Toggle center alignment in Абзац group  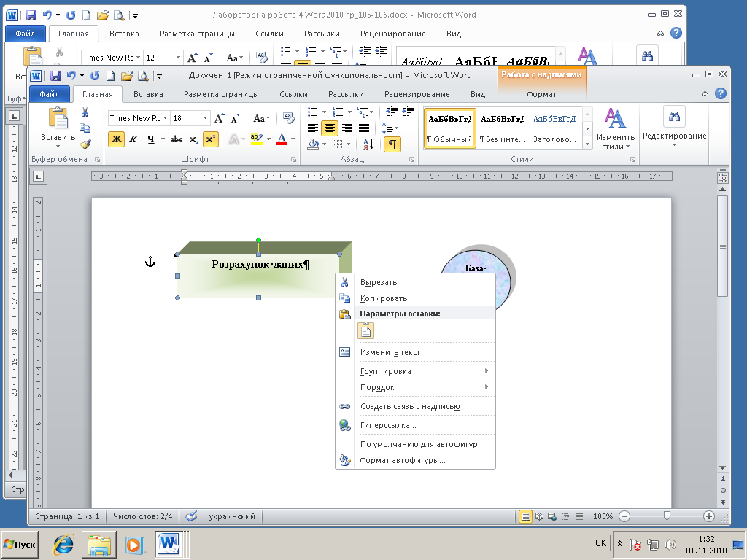(x=330, y=128)
